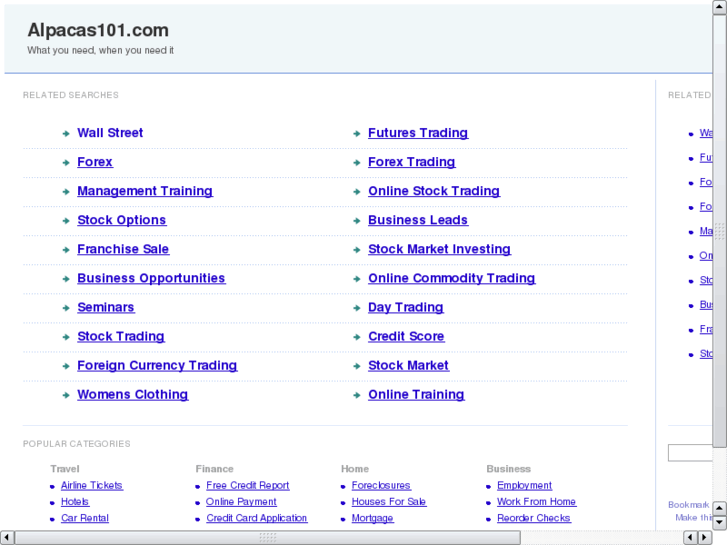Image resolution: width=727 pixels, height=545 pixels.
Task: Click the Online Training link
Action: pos(416,395)
